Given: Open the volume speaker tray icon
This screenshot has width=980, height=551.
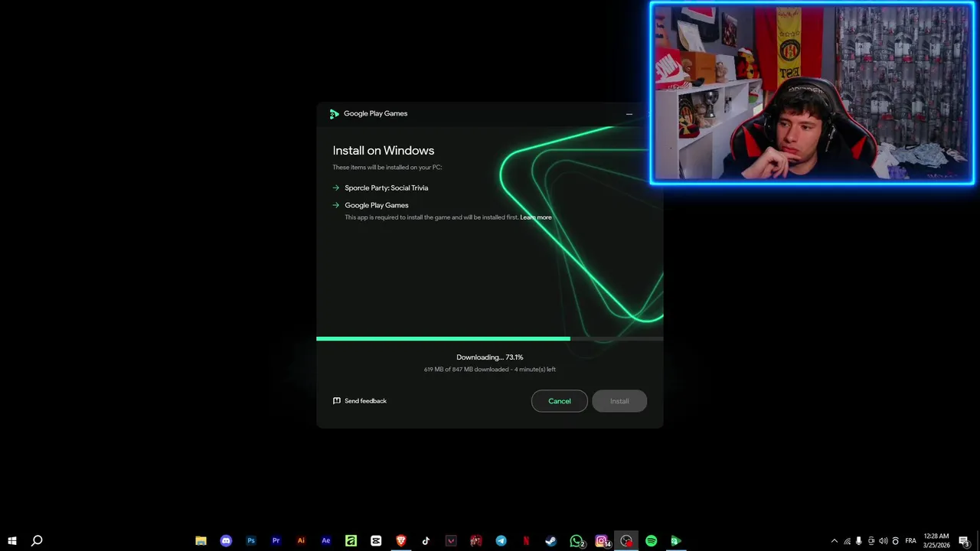Looking at the screenshot, I should click(884, 541).
